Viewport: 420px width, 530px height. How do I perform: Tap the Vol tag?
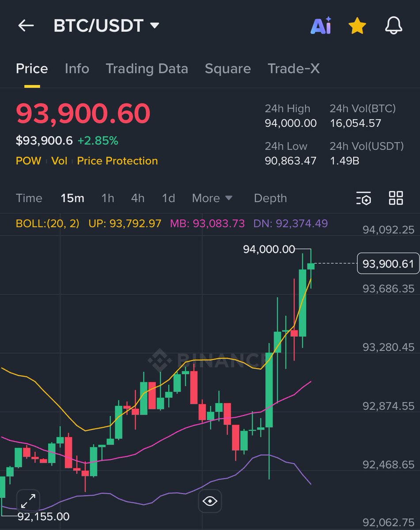pos(59,161)
